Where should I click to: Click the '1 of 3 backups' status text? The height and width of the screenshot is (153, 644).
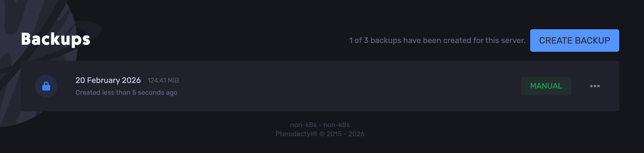click(x=437, y=40)
